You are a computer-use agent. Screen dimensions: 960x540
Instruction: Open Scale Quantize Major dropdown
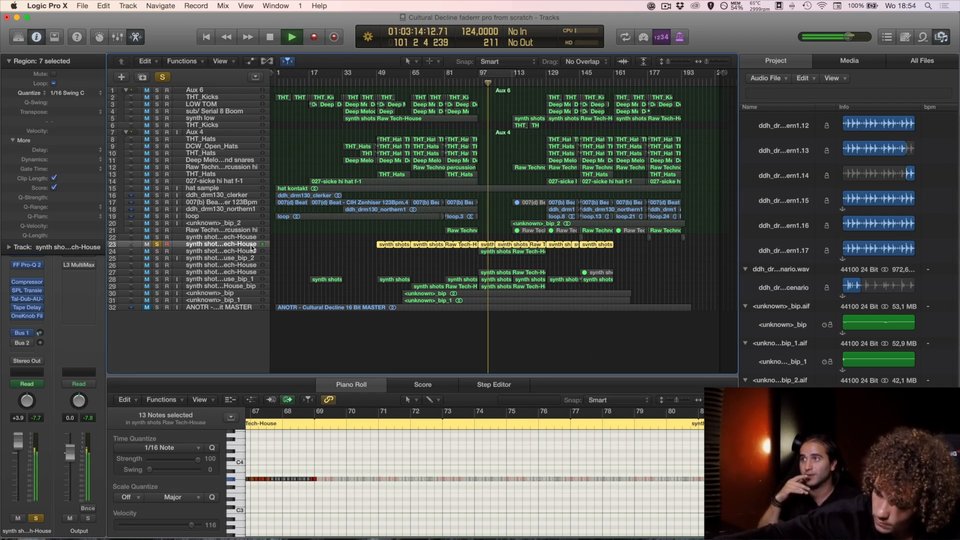(172, 497)
